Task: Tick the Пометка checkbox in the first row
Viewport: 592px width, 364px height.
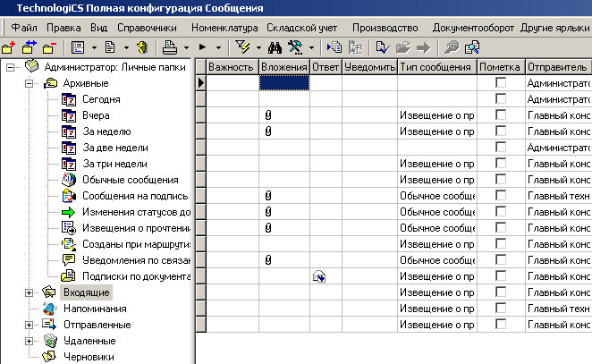Action: (x=501, y=82)
